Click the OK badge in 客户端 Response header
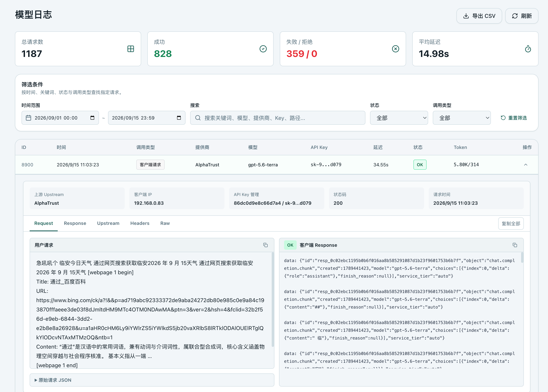Viewport: 548px width, 392px height. [290, 245]
